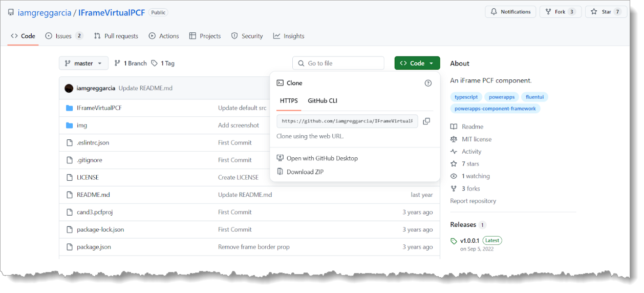Open latest commit message Update README.md
The image size is (644, 293).
coord(145,88)
